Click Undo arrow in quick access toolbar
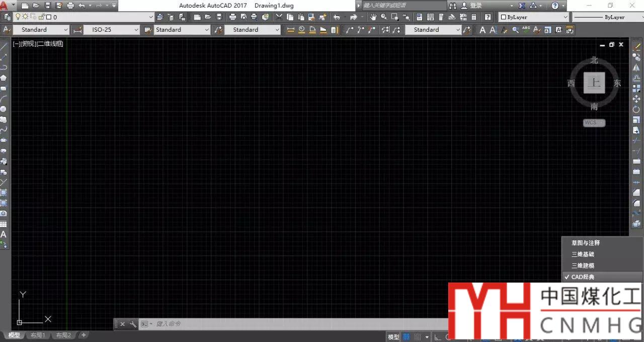Screen dimensions: 644x342 point(82,6)
